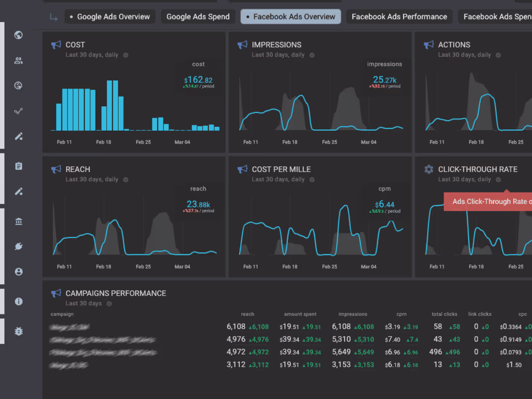The width and height of the screenshot is (532, 399).
Task: Click the clock icon beside IMPRESSIONS' date range
Action: pos(312,55)
